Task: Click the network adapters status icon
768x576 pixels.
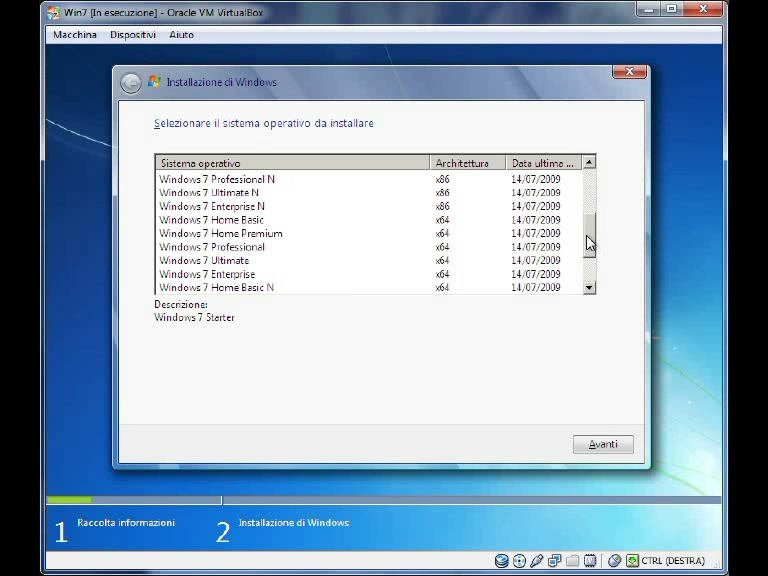Action: 554,560
